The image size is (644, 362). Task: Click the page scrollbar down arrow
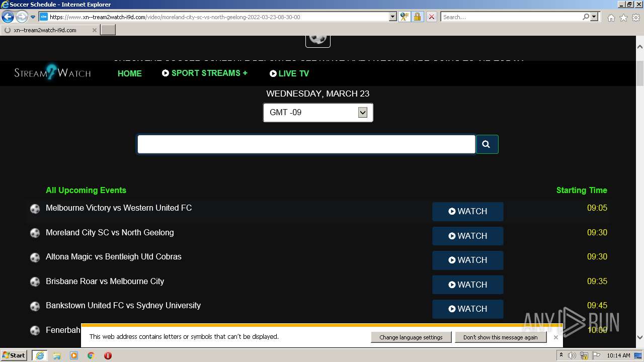[x=639, y=338]
